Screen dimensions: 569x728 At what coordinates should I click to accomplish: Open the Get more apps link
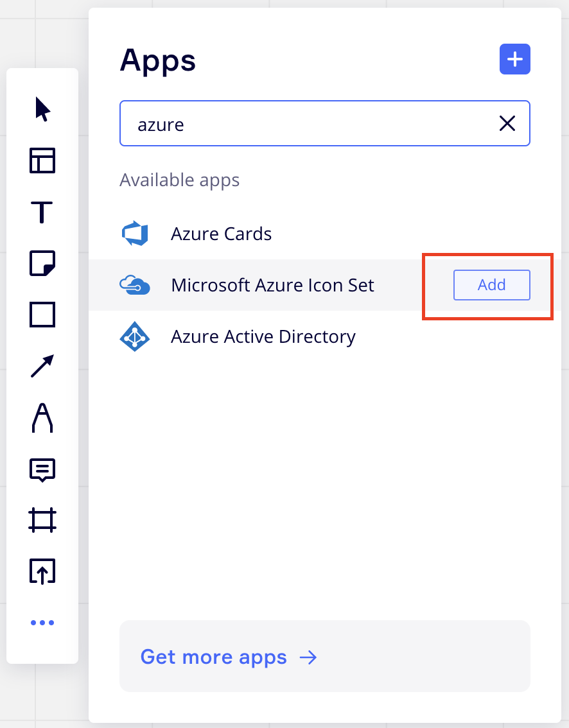pyautogui.click(x=229, y=657)
